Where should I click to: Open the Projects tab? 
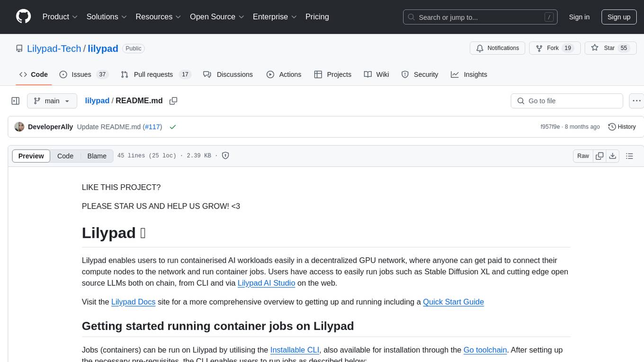point(333,74)
